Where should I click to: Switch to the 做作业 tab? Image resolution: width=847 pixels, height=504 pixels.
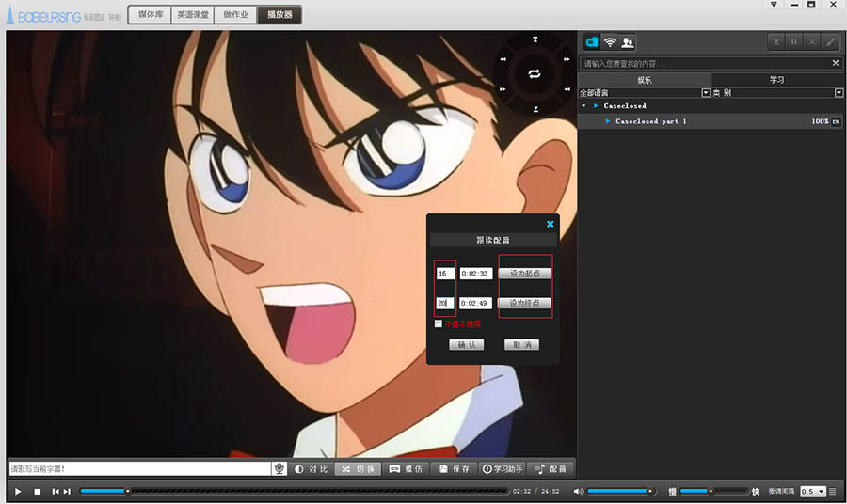click(236, 14)
